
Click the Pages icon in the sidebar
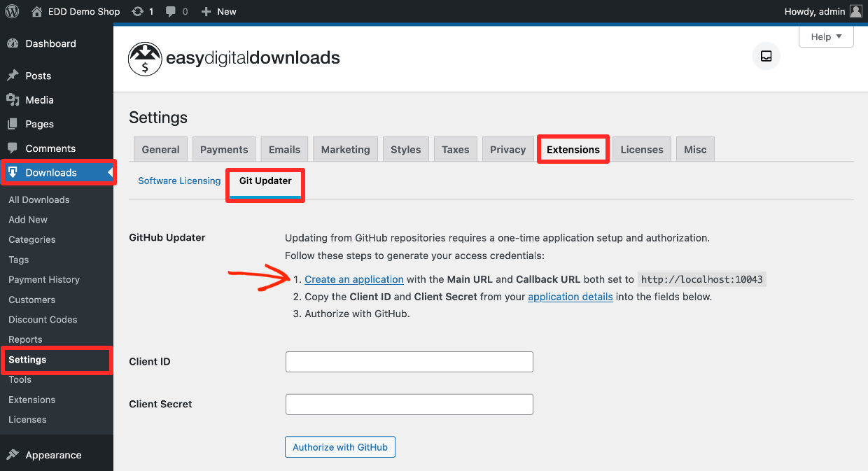pos(13,124)
